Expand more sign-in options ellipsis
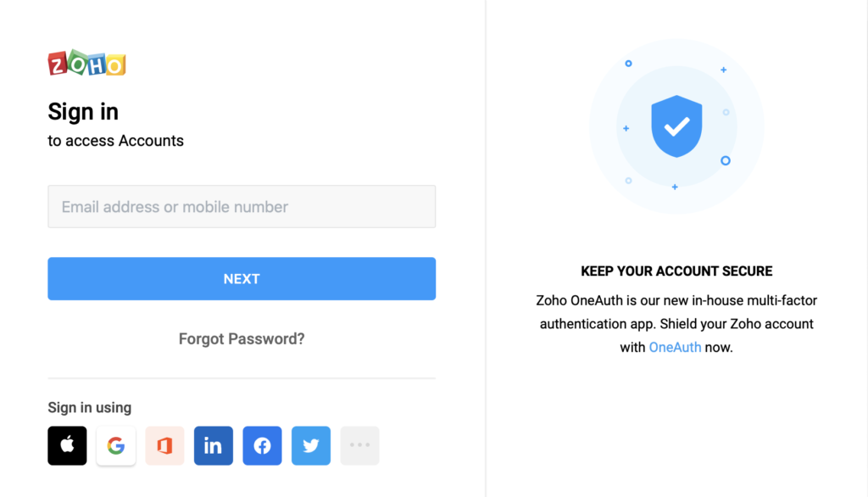Viewport: 868px width, 497px height. 359,445
